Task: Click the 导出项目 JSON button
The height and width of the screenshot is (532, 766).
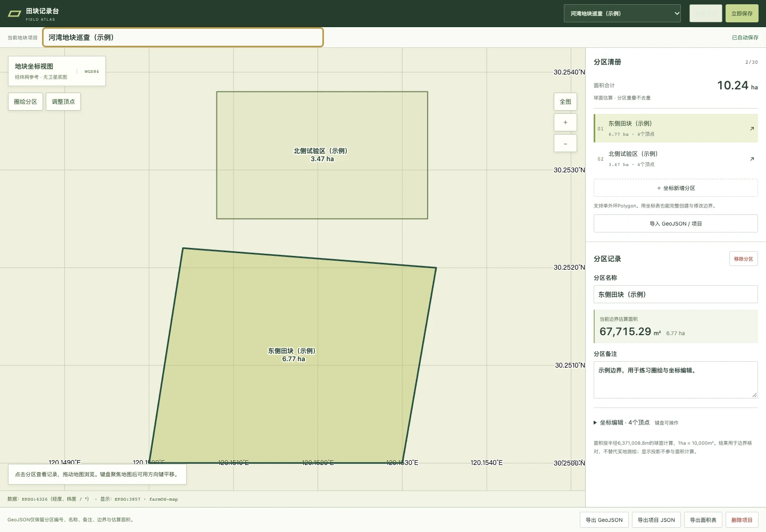Action: 656,520
